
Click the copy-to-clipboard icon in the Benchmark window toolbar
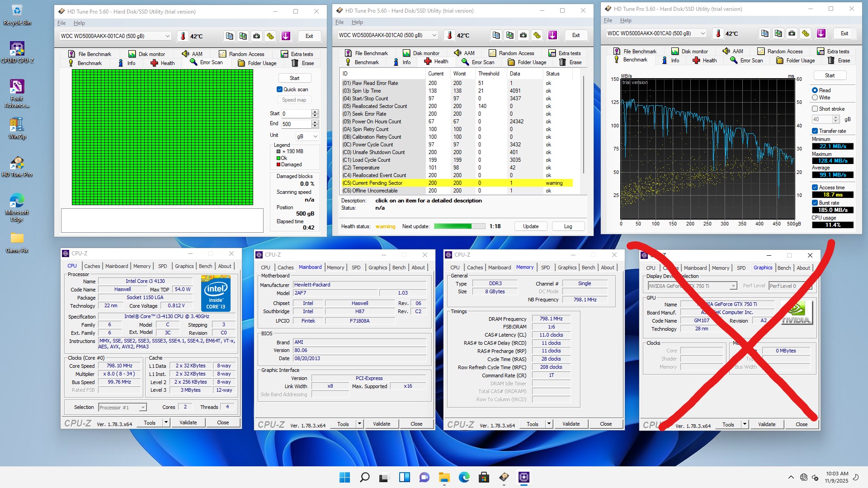tap(764, 33)
